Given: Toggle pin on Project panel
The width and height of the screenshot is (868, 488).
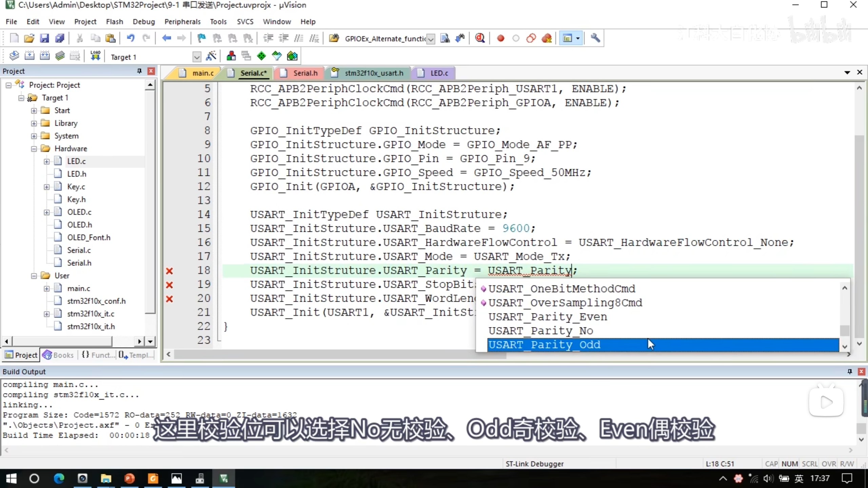Looking at the screenshot, I should pos(139,71).
